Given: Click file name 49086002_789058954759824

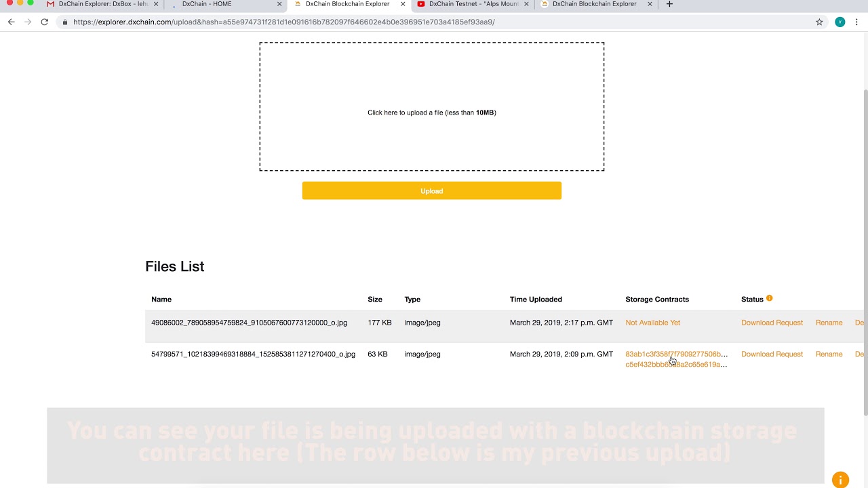Looking at the screenshot, I should [249, 323].
